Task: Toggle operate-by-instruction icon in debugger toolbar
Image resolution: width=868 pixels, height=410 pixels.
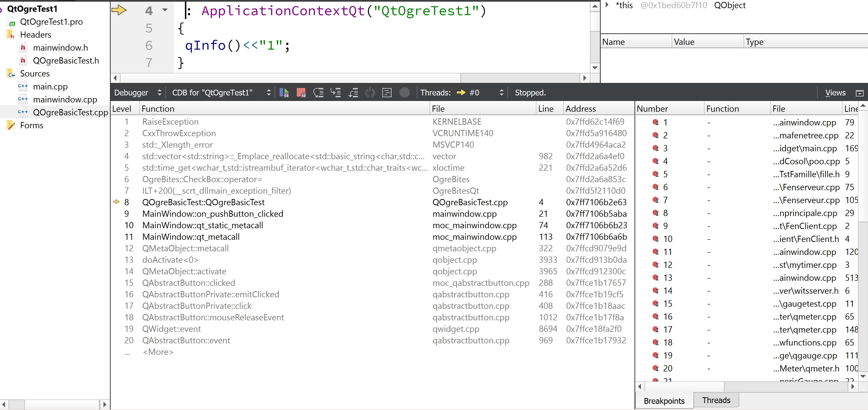Action: [x=387, y=93]
